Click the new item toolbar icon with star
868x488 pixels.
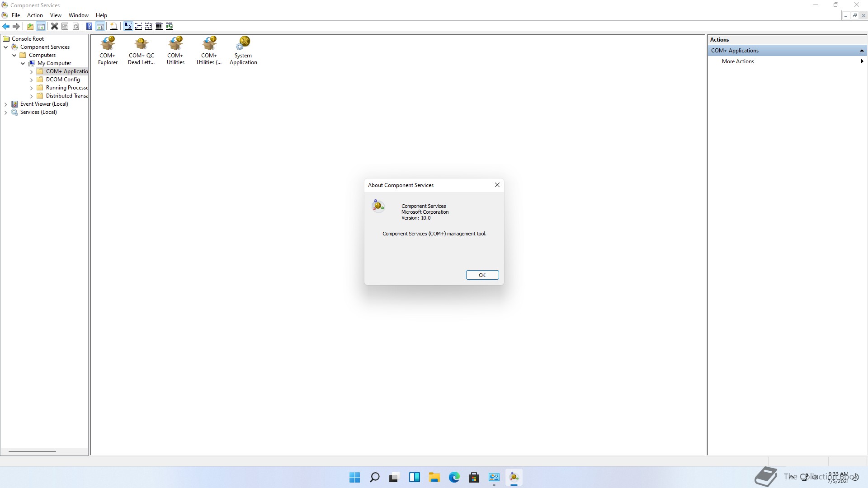[x=114, y=26]
